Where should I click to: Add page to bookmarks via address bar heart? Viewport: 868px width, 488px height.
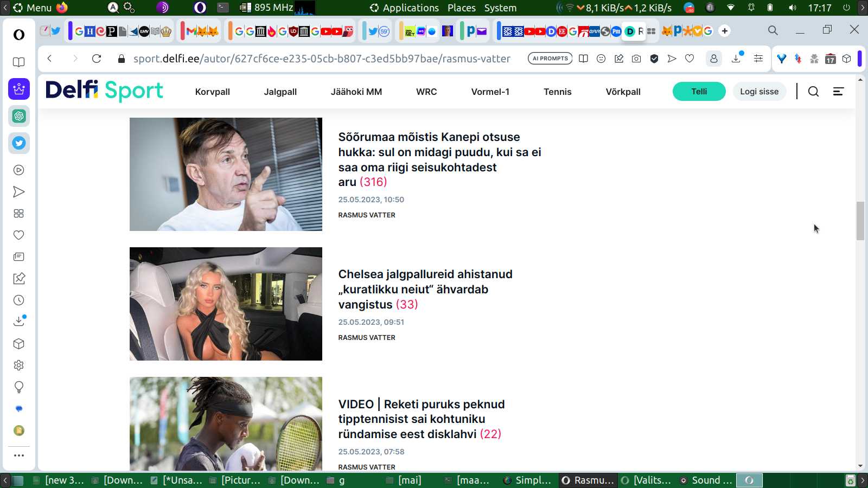tap(690, 59)
